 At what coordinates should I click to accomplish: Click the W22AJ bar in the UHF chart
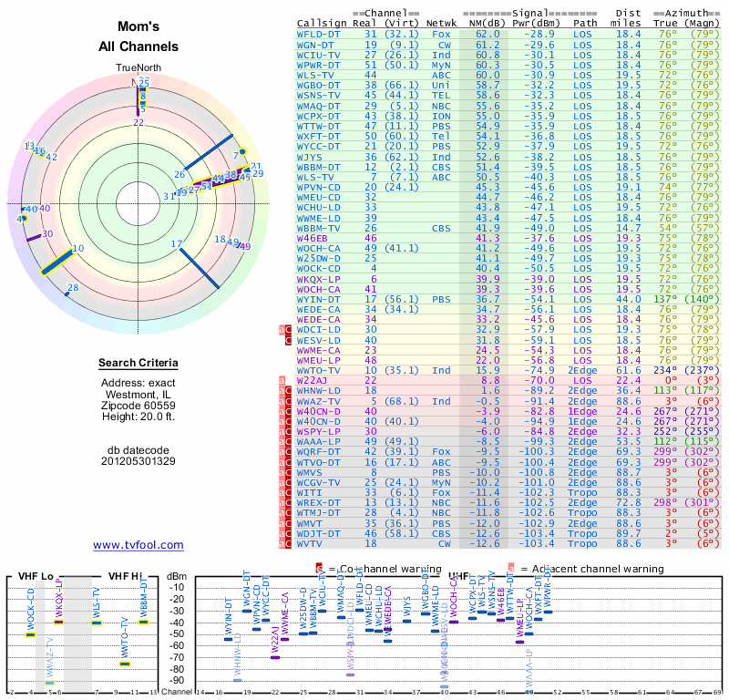[275, 657]
